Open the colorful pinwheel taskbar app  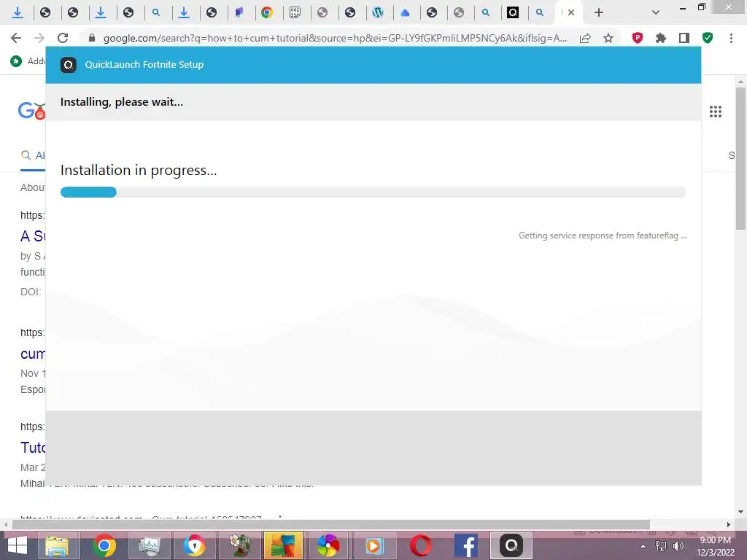(328, 545)
